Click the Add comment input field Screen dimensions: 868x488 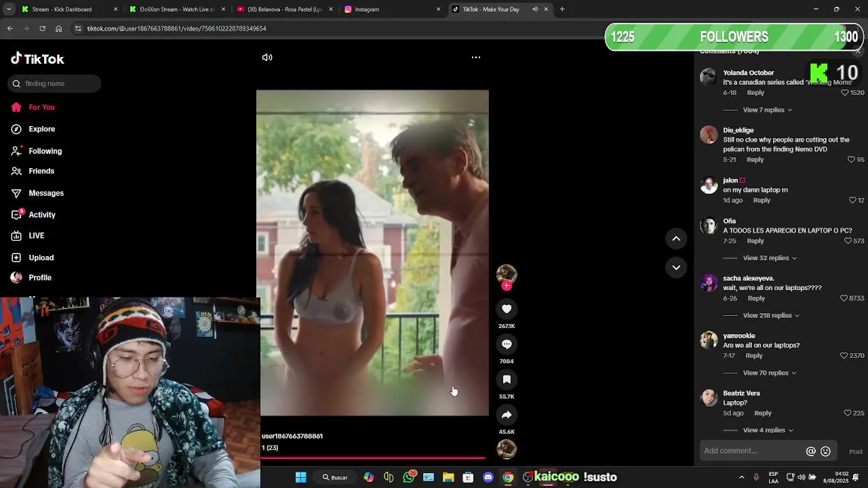pyautogui.click(x=753, y=451)
